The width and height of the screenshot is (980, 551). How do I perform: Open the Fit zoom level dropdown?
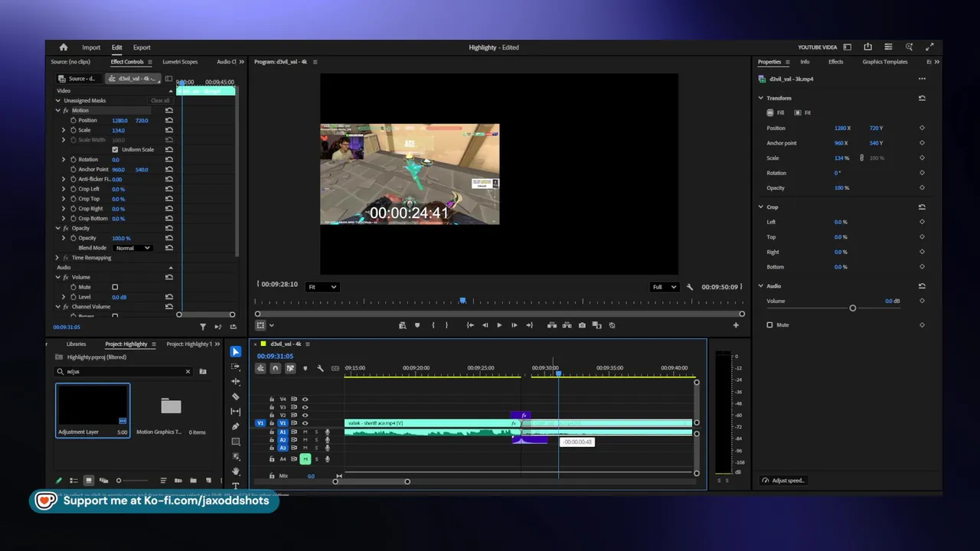click(322, 287)
